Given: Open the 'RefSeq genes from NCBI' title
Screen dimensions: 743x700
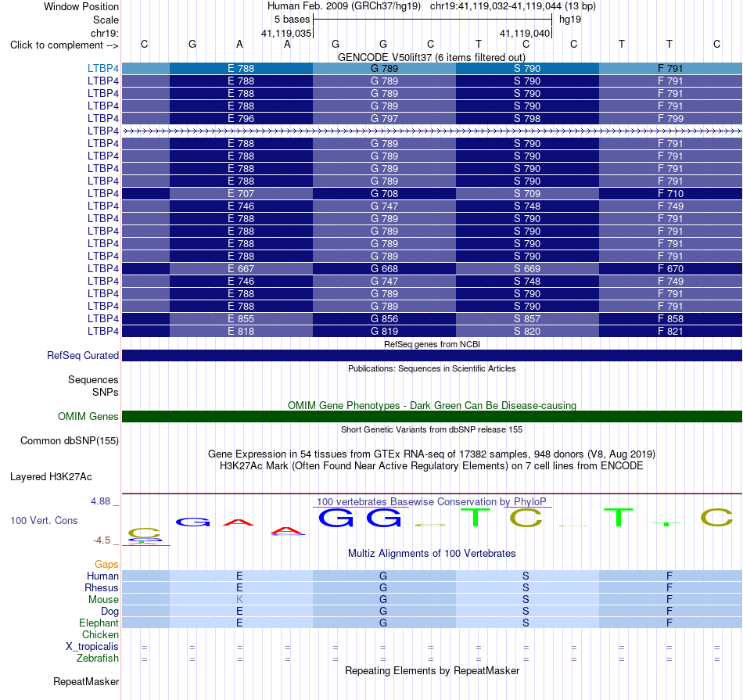Looking at the screenshot, I should coord(432,345).
